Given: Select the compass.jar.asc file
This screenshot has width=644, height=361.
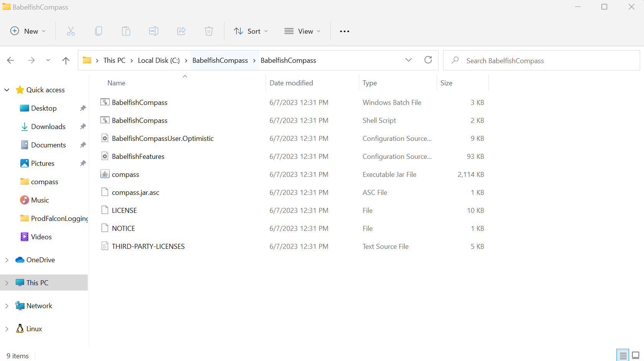Looking at the screenshot, I should pyautogui.click(x=135, y=192).
